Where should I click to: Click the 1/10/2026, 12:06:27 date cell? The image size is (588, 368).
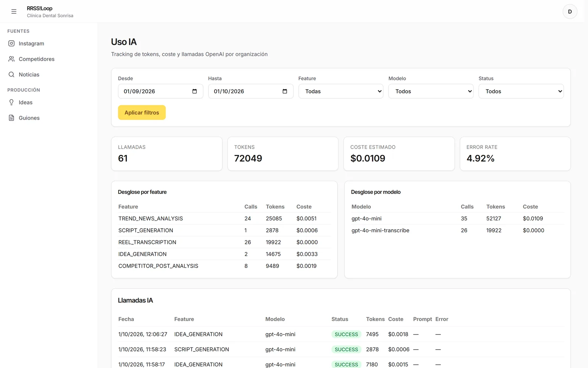pos(143,334)
